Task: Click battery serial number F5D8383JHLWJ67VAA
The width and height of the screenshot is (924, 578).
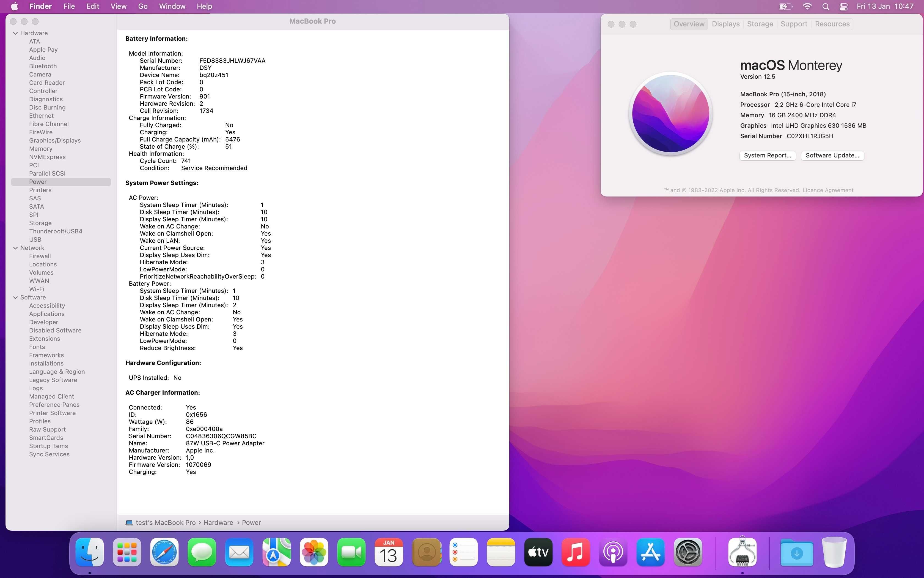Action: pyautogui.click(x=232, y=60)
